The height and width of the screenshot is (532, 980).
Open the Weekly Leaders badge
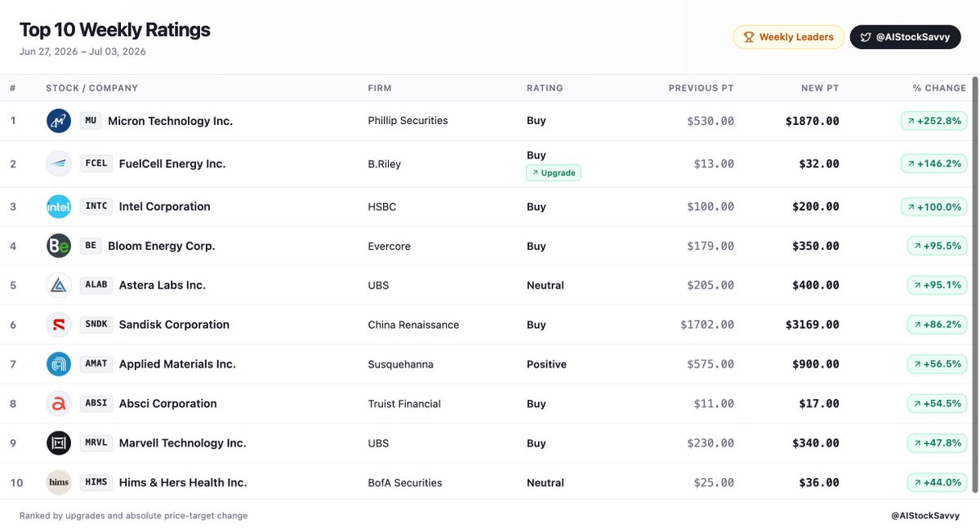click(789, 37)
